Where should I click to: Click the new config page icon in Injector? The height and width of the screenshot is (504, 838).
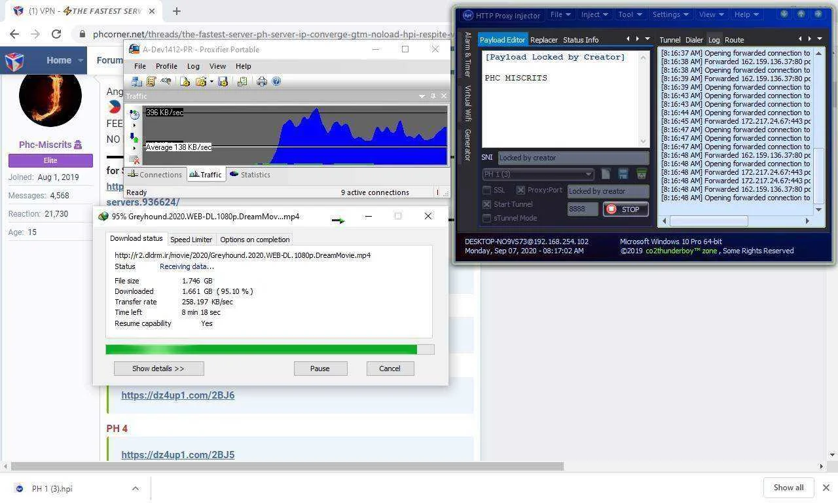[606, 174]
